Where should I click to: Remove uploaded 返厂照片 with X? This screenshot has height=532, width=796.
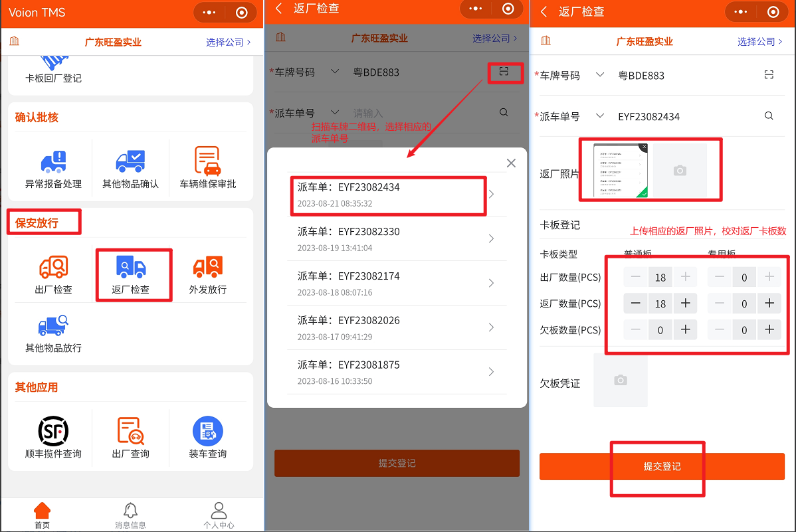click(x=644, y=147)
